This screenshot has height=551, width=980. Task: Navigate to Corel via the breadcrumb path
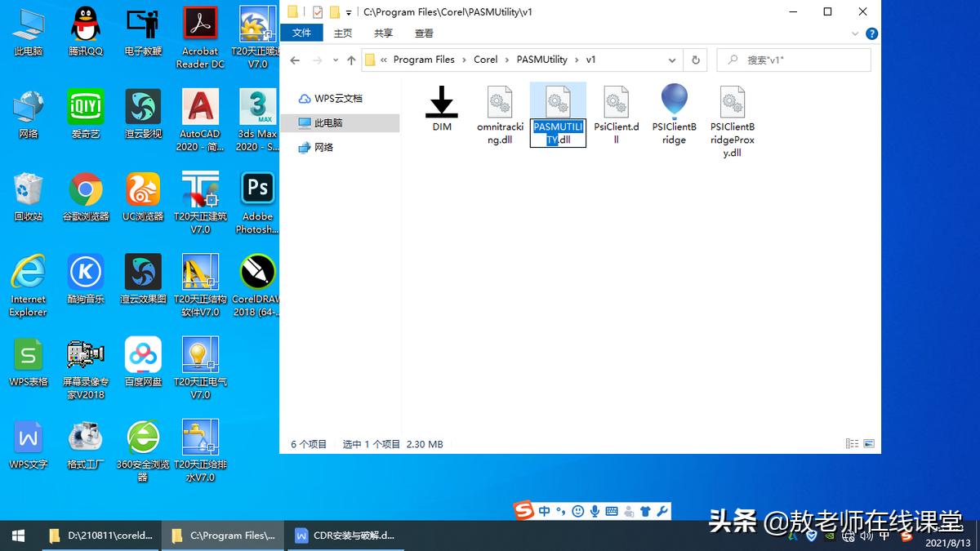coord(485,59)
